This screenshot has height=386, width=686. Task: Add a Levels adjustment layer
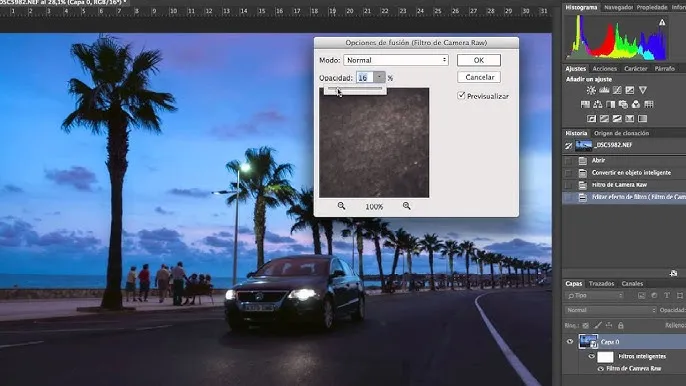click(x=604, y=90)
